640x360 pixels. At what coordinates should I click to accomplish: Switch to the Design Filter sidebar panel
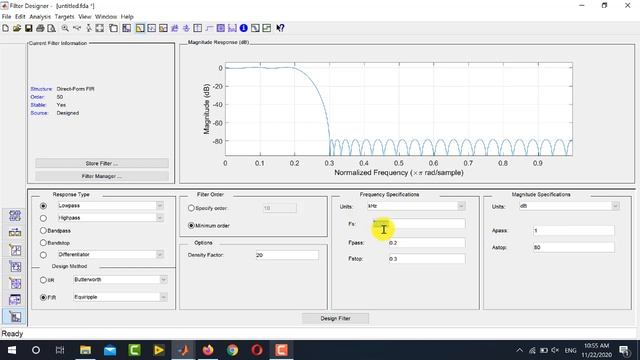click(15, 317)
